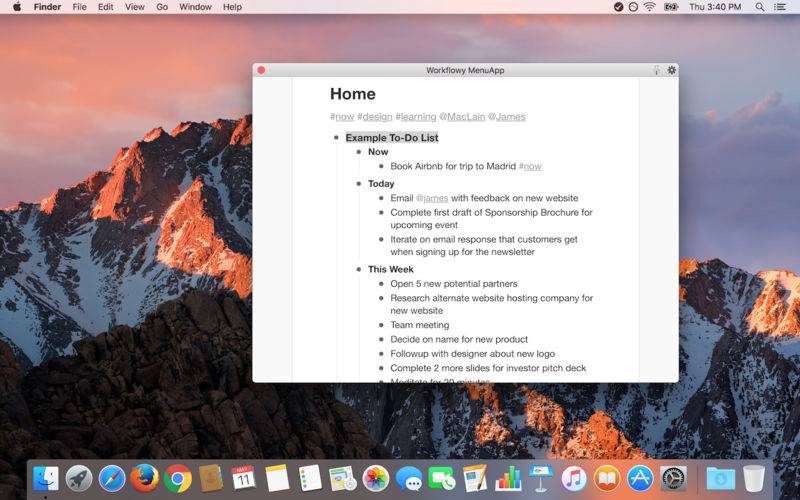Open the Go menu
800x500 pixels.
[x=162, y=7]
